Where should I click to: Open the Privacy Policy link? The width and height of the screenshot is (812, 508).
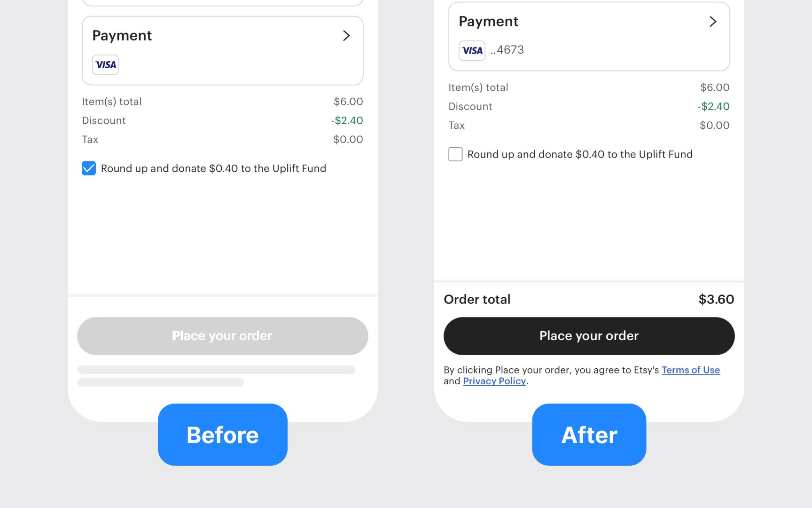(x=494, y=381)
